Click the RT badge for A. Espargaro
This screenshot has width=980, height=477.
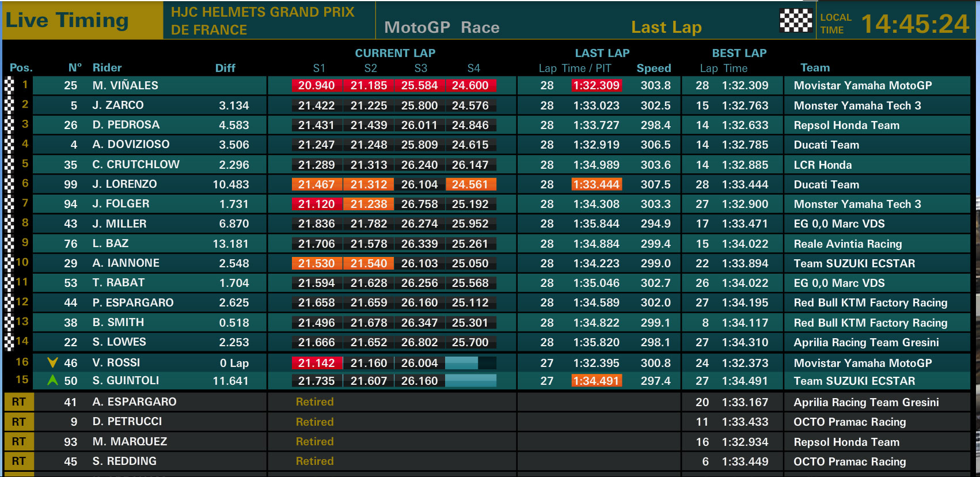[x=18, y=402]
